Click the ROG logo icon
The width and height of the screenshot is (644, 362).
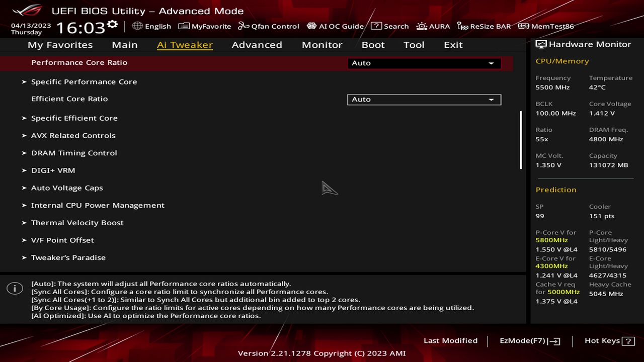(x=28, y=11)
